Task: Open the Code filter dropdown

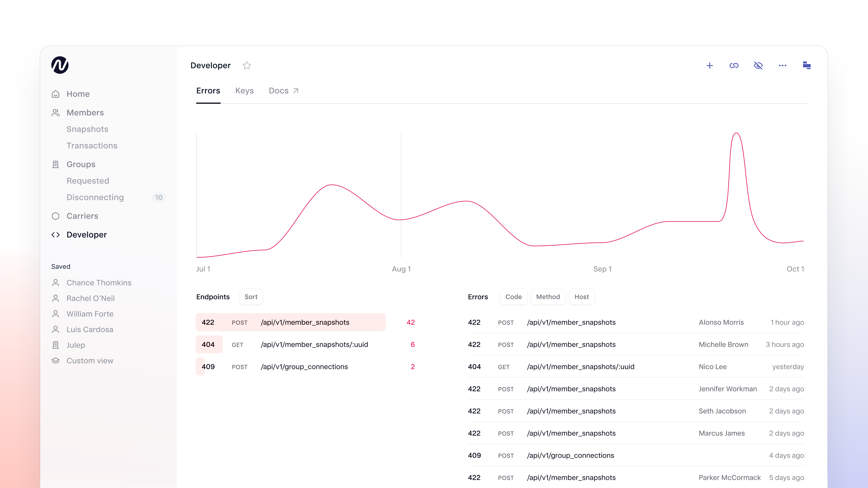Action: pos(514,297)
